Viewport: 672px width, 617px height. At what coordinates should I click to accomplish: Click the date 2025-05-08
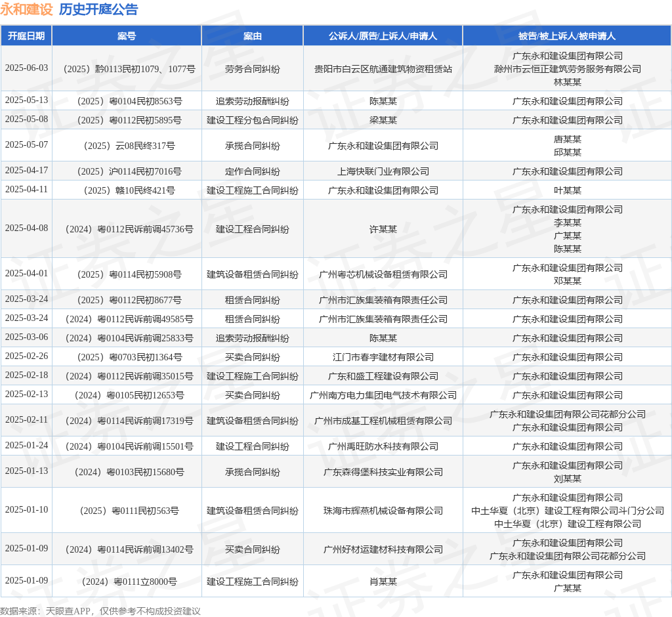pyautogui.click(x=26, y=119)
